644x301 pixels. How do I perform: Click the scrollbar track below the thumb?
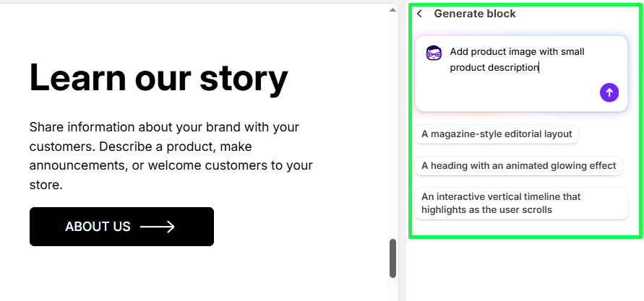[393, 290]
